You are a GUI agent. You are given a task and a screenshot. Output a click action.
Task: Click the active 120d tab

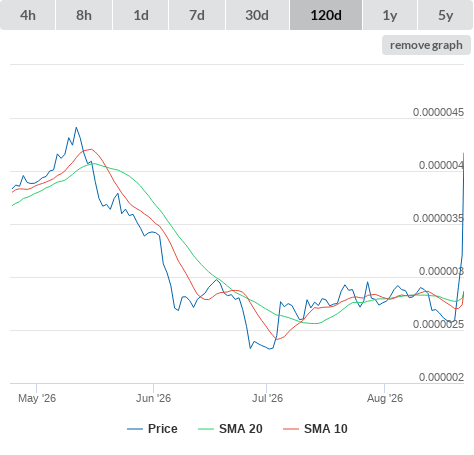coord(326,15)
